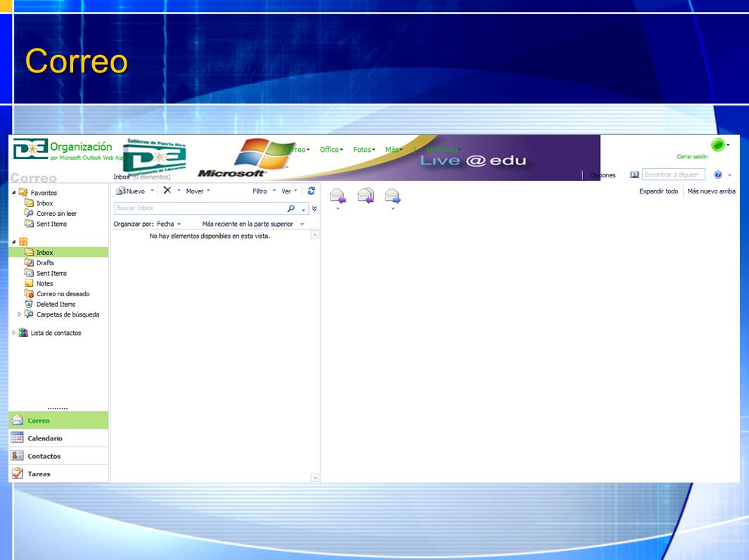Click Expandir todo
749x560 pixels.
pos(659,191)
